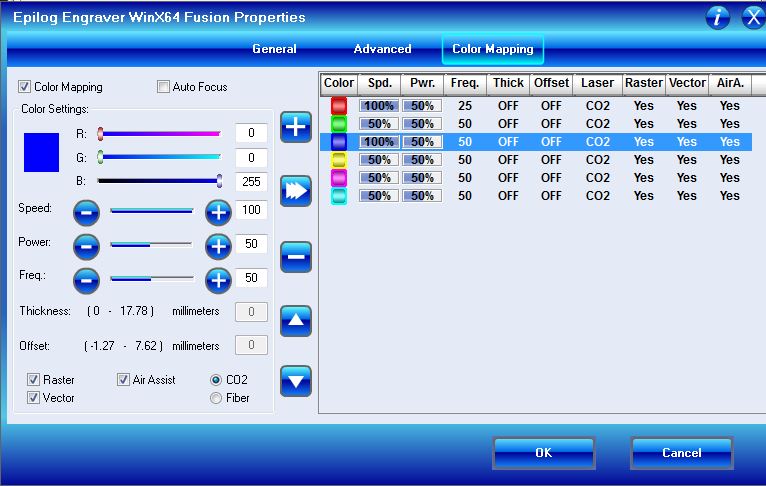Screen dimensions: 766x486
Task: Click the Color column header
Action: point(339,84)
